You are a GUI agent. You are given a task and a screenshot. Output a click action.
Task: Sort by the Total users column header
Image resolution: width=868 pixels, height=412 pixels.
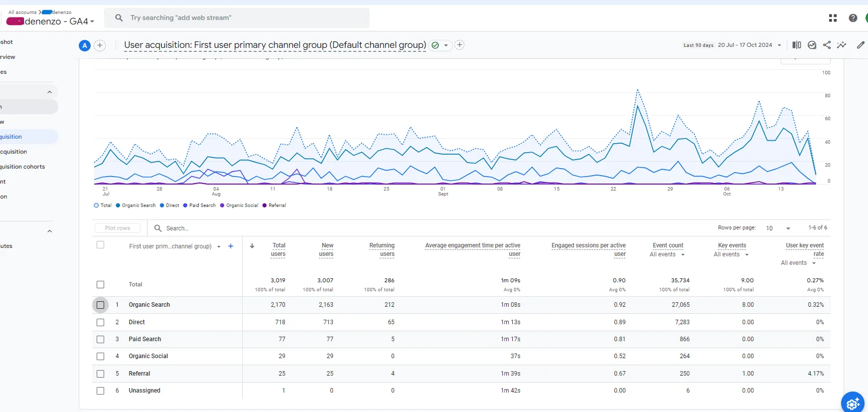click(x=278, y=249)
